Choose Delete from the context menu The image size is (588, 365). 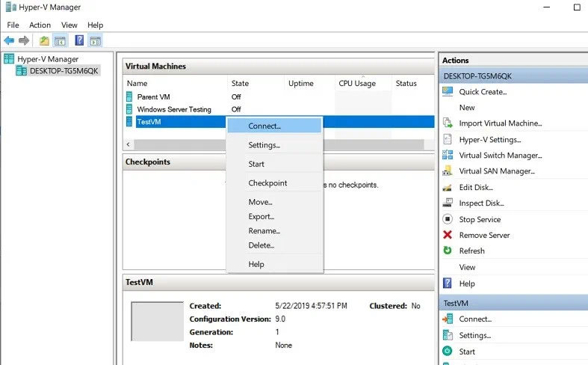261,245
